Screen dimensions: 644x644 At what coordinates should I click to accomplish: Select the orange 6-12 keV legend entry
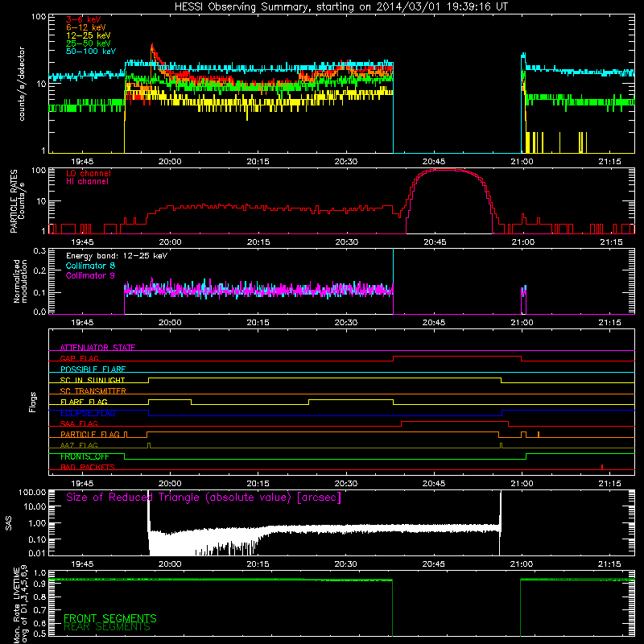[86, 27]
